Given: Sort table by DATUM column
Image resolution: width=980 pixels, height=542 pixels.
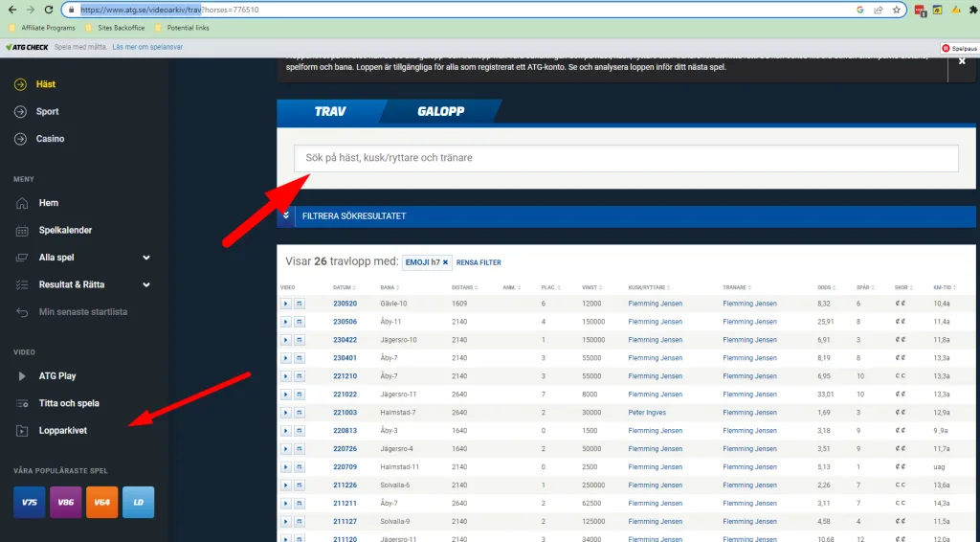Looking at the screenshot, I should [x=344, y=287].
